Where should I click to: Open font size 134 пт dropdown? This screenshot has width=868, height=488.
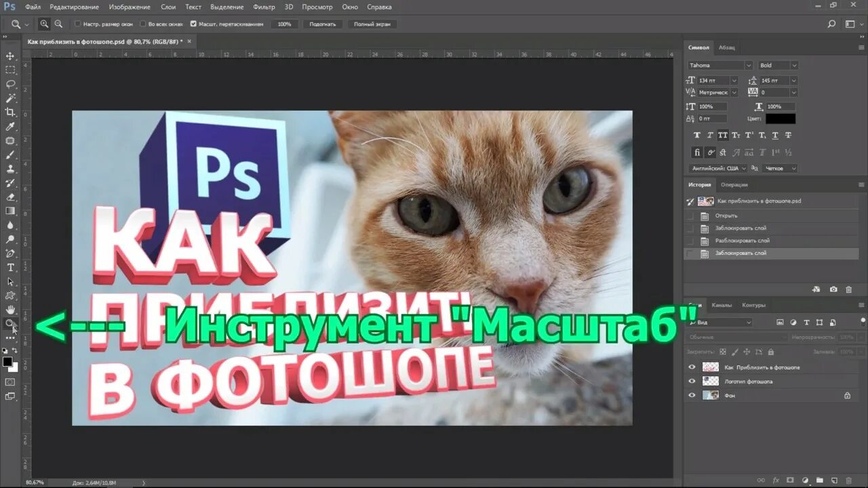tap(734, 80)
